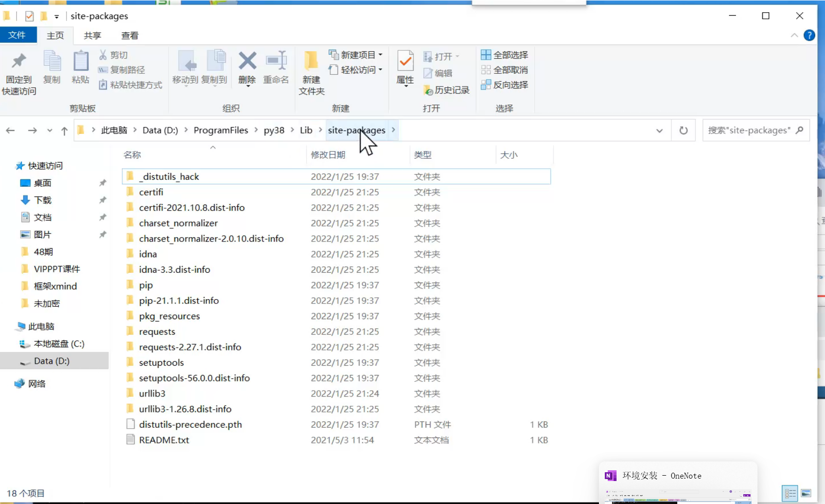Viewport: 825px width, 504px height.
Task: Click the refresh button beside address bar
Action: (x=683, y=131)
